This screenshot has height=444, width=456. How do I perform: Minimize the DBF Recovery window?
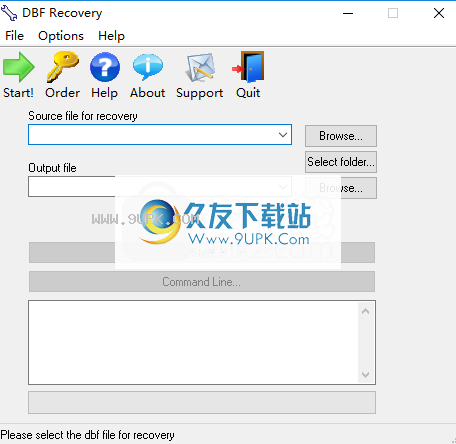point(348,13)
